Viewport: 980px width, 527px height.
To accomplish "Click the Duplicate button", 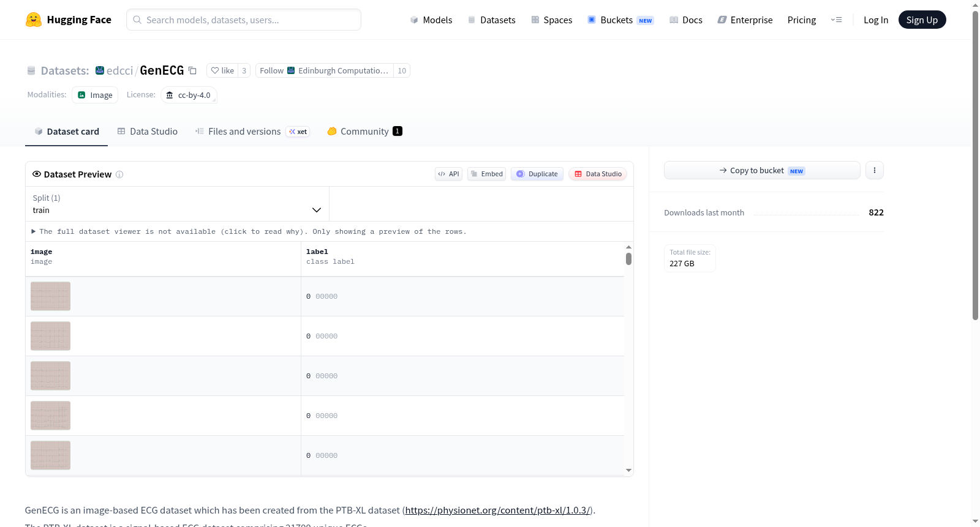I will tap(537, 174).
